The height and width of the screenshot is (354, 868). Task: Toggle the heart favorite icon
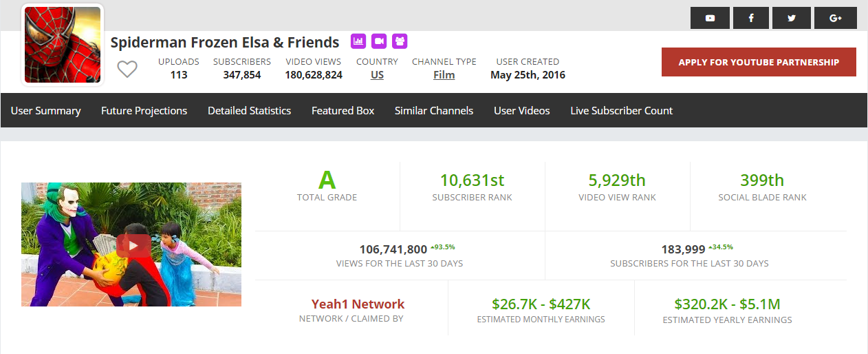pos(127,69)
